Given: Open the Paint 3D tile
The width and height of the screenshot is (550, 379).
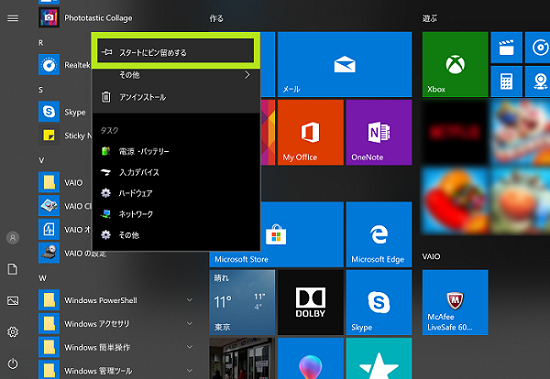Looking at the screenshot, I should tap(310, 358).
